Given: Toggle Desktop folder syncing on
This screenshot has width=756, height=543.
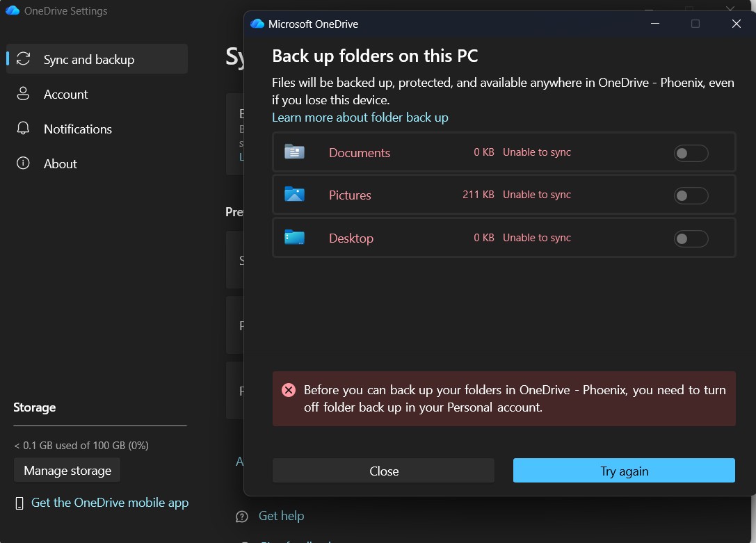Looking at the screenshot, I should click(x=691, y=238).
